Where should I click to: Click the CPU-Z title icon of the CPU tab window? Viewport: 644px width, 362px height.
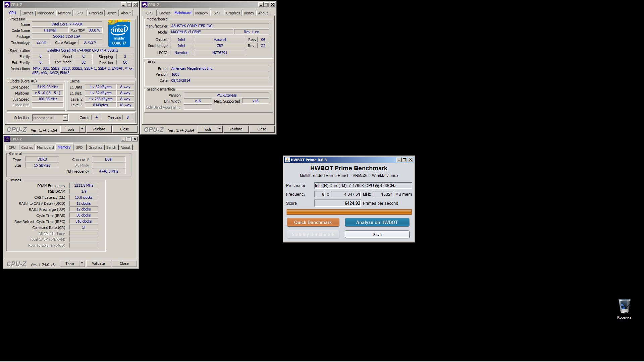7,5
